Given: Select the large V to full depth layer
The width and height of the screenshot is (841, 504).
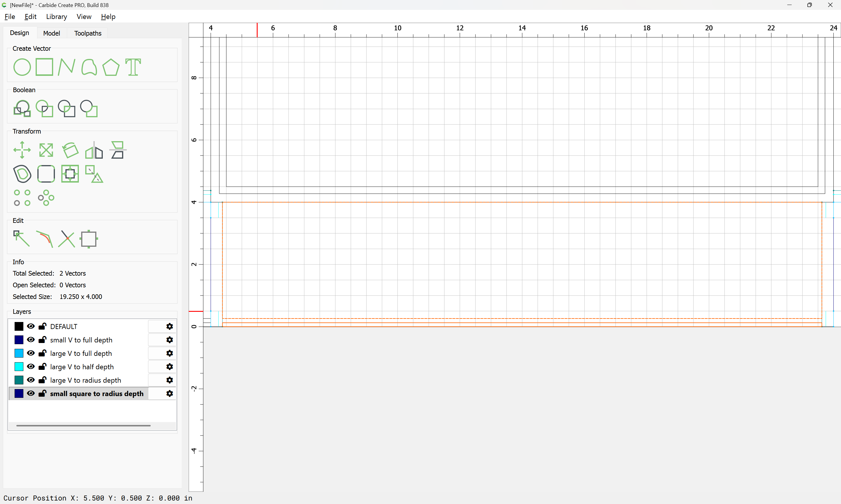Looking at the screenshot, I should click(81, 353).
